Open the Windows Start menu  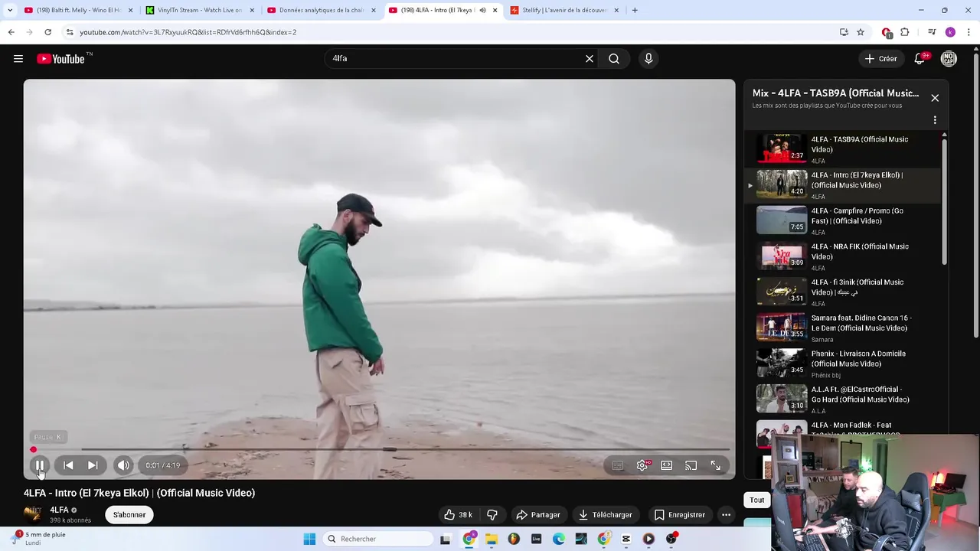coord(309,539)
